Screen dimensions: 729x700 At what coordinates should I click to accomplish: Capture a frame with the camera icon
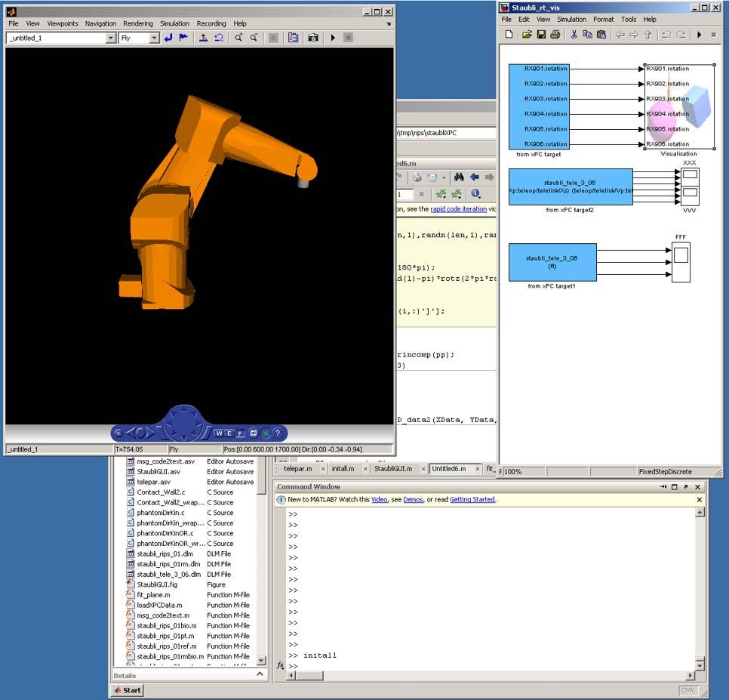313,38
